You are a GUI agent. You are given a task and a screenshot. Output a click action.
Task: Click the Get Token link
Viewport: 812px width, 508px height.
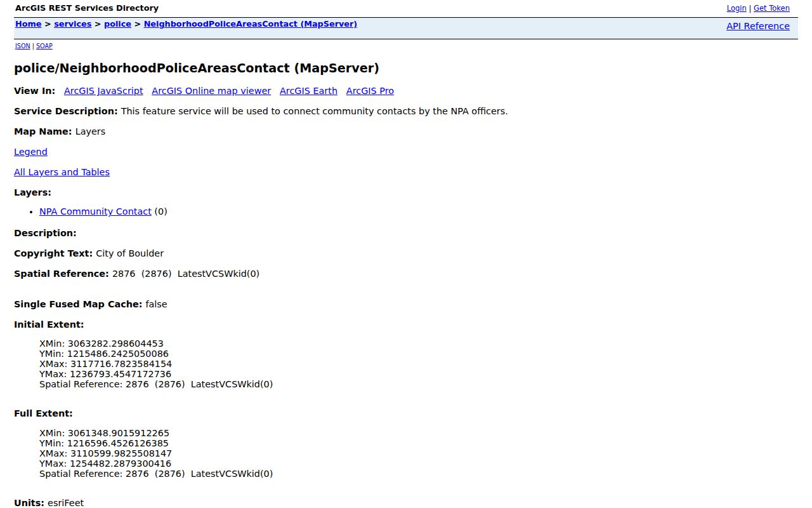click(x=771, y=8)
